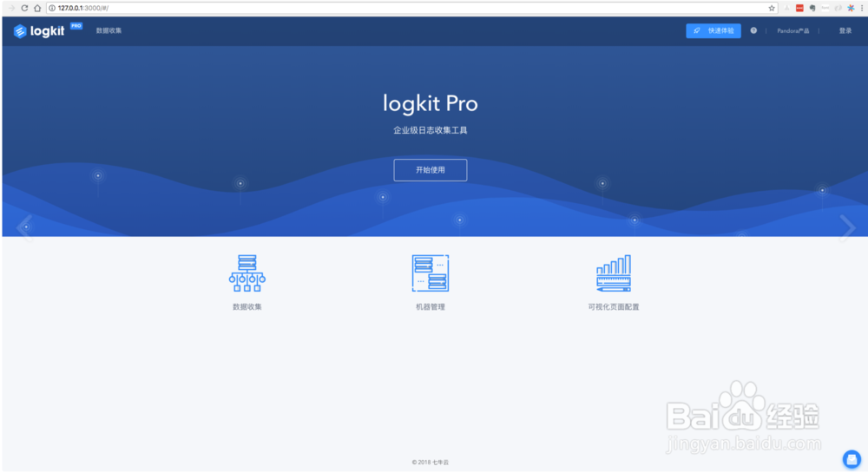Go to the next carousel slide arrow
Image resolution: width=868 pixels, height=473 pixels.
847,227
